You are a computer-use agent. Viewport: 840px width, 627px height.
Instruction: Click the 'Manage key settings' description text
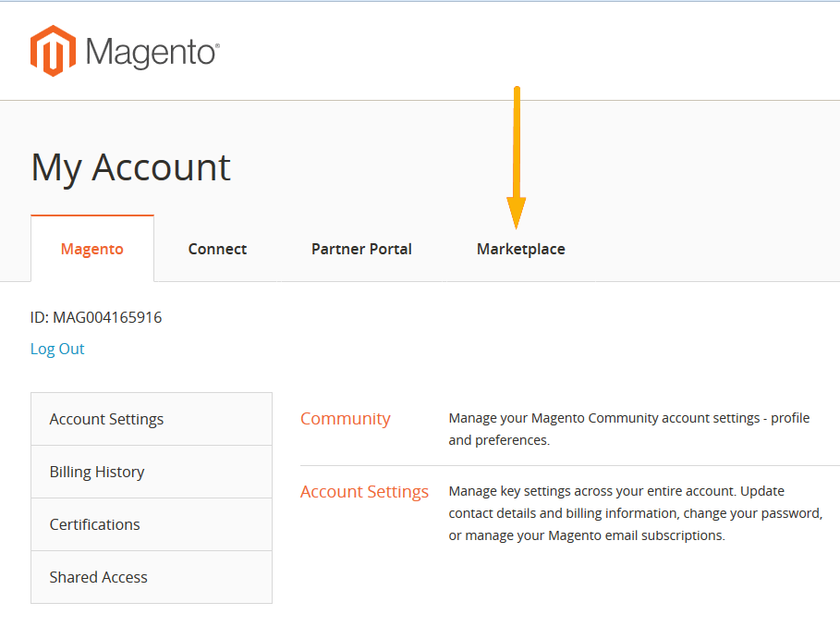coord(636,513)
